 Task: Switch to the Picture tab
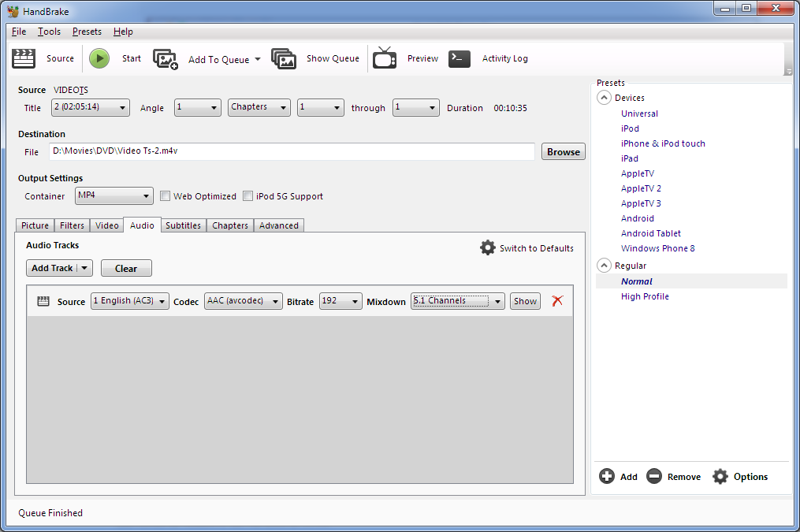coord(35,225)
